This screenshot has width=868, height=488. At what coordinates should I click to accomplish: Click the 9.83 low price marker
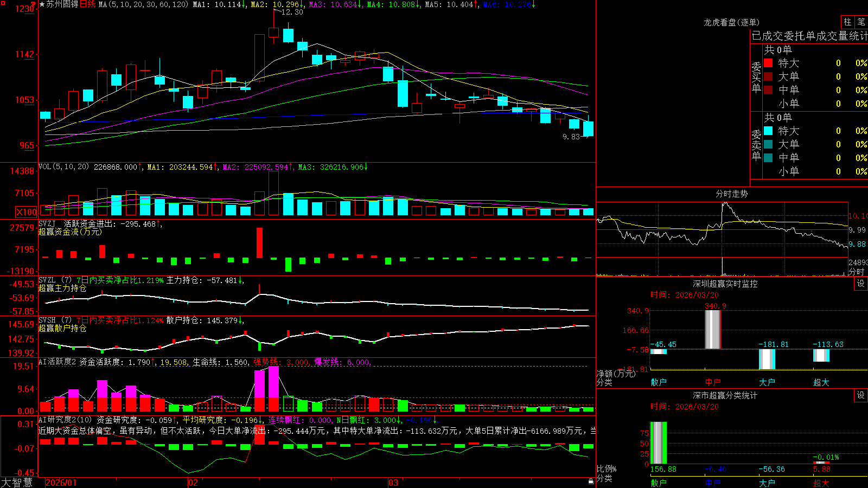click(x=571, y=137)
